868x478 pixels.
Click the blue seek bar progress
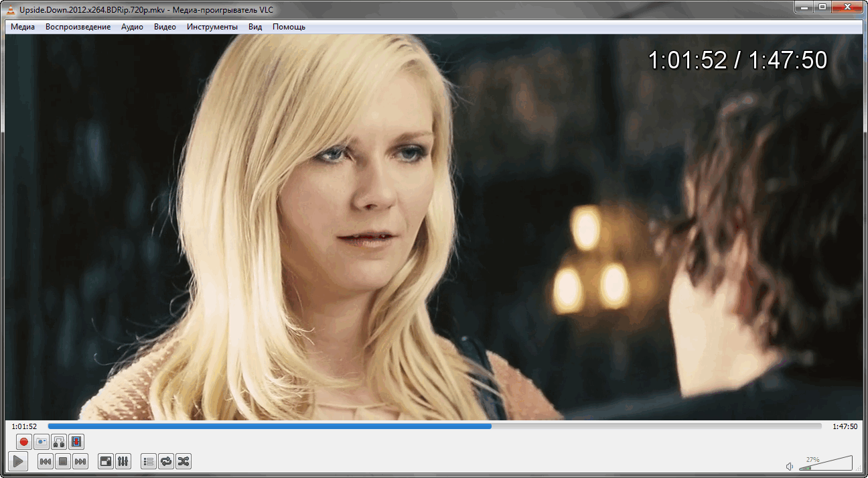tap(269, 426)
